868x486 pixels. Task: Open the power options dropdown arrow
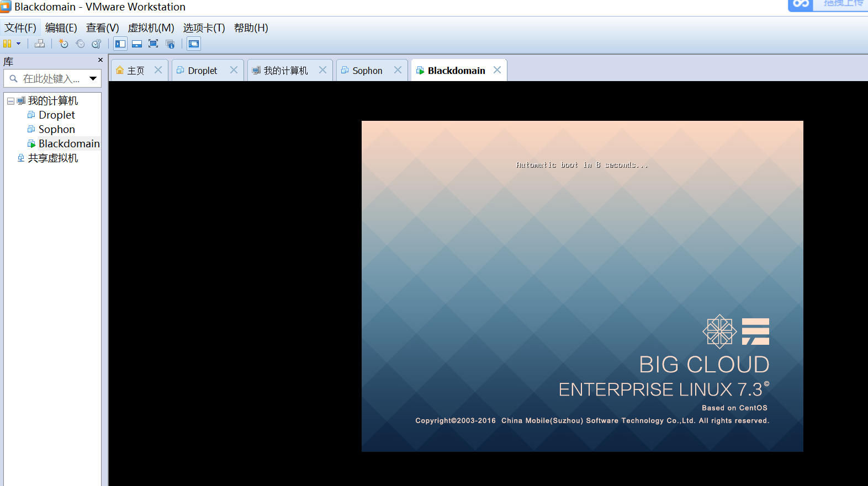(x=19, y=44)
